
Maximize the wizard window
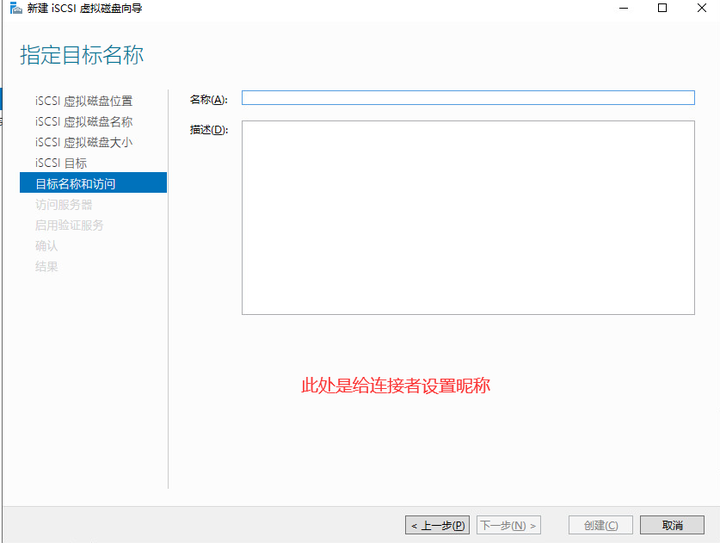pyautogui.click(x=662, y=8)
